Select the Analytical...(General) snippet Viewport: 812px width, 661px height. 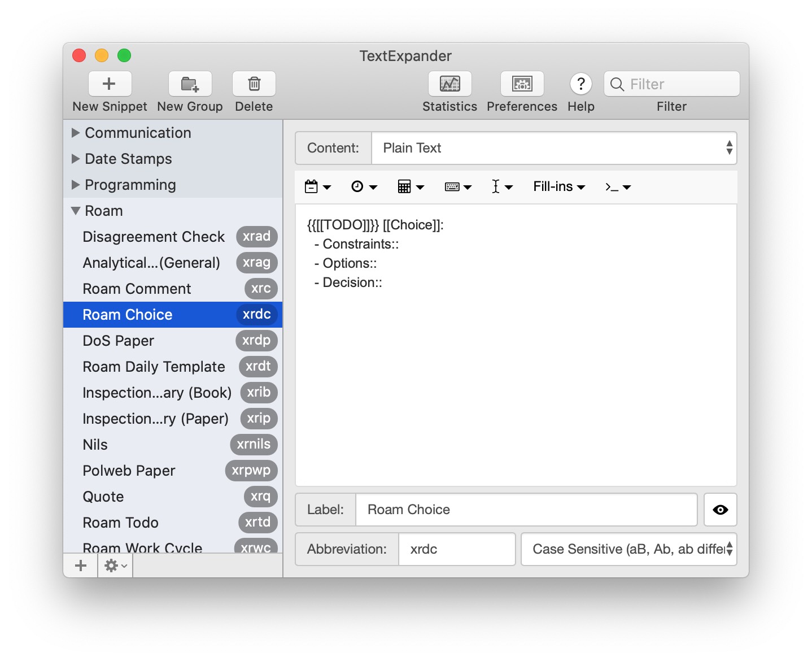(x=173, y=263)
